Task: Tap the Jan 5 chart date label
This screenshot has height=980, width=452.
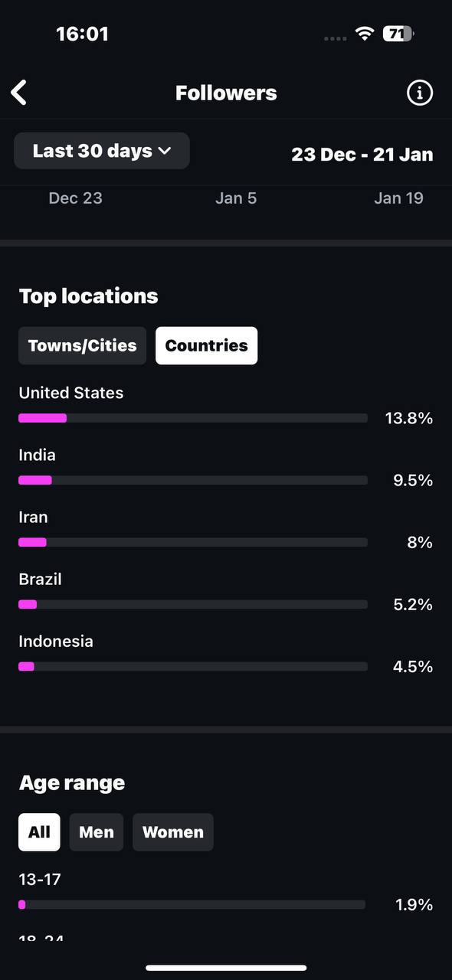Action: click(236, 198)
